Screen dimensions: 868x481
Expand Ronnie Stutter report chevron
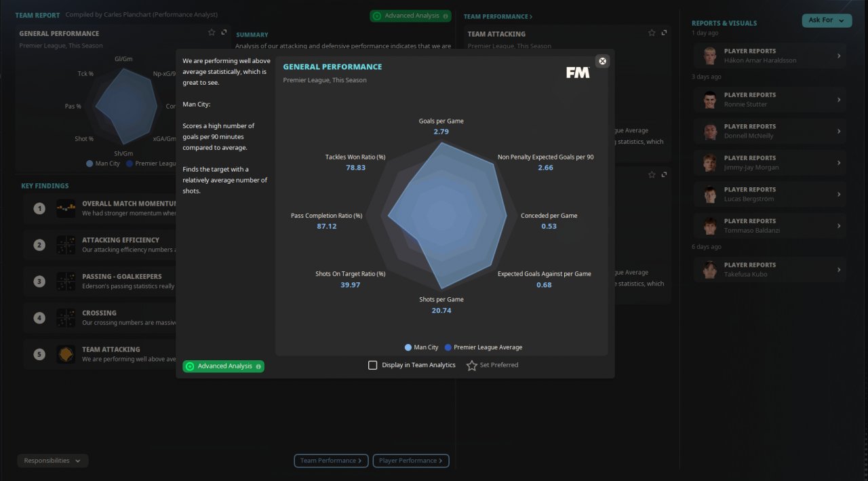pos(839,100)
